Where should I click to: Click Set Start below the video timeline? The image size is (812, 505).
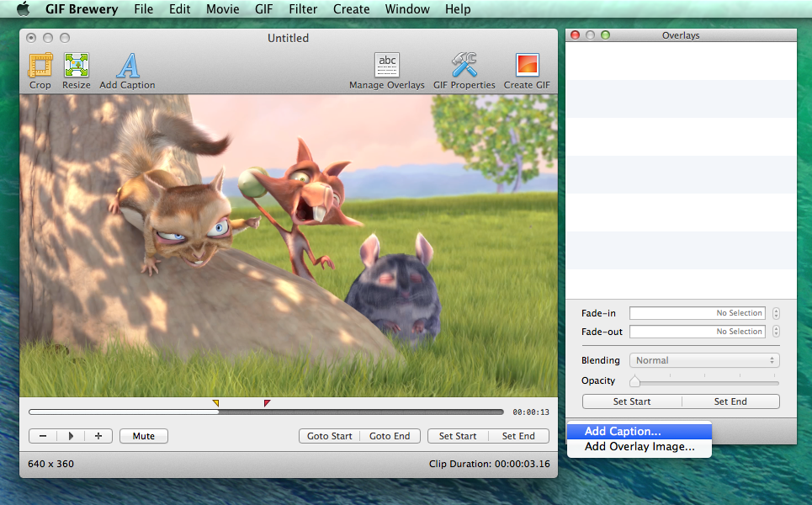coord(458,436)
